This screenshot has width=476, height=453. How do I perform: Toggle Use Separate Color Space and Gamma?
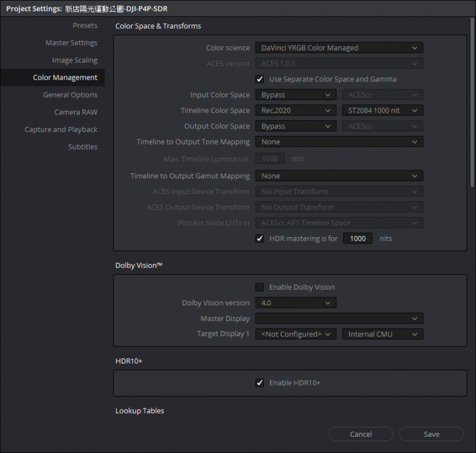coord(259,79)
